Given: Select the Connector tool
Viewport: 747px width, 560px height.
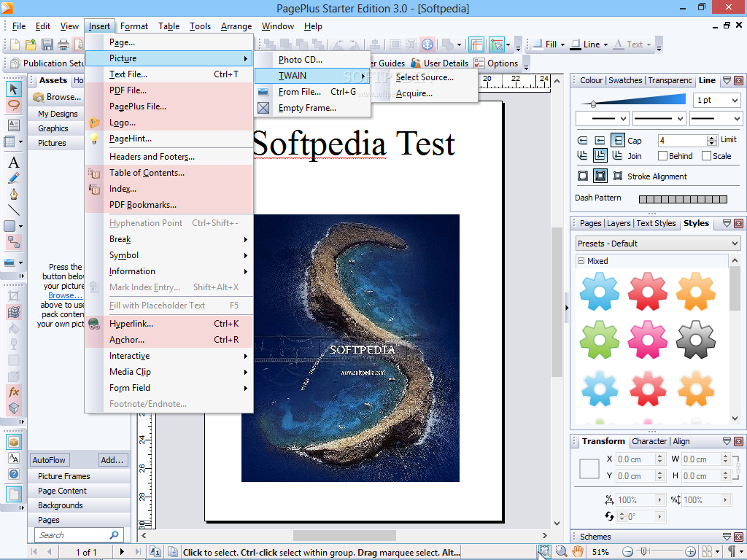Looking at the screenshot, I should pos(13,242).
